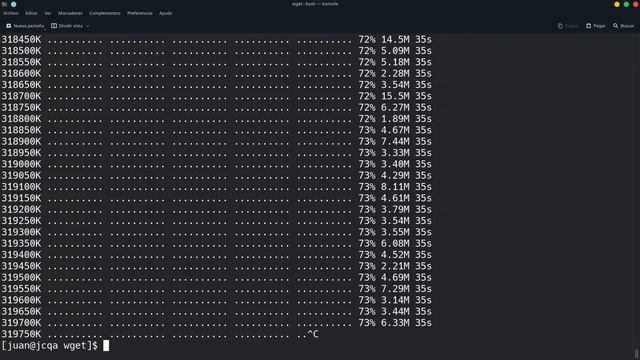This screenshot has width=640, height=360.
Task: Click the 2.28M speed value
Action: pyautogui.click(x=395, y=73)
